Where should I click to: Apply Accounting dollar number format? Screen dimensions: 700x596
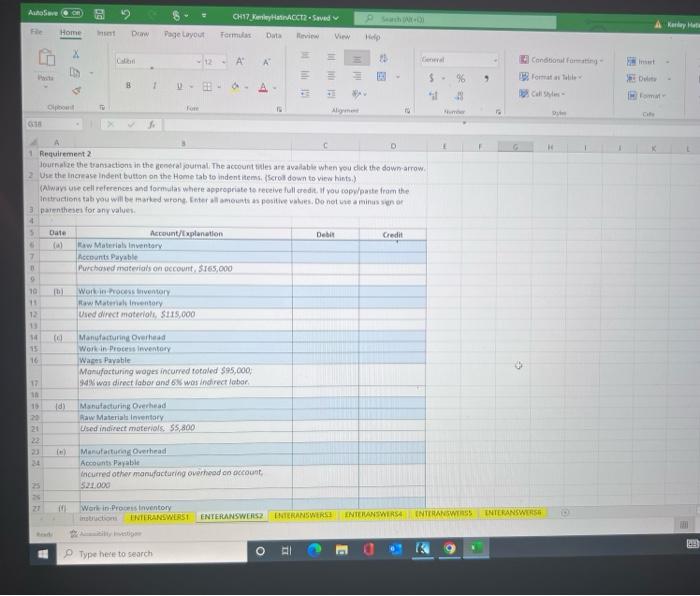coord(431,78)
